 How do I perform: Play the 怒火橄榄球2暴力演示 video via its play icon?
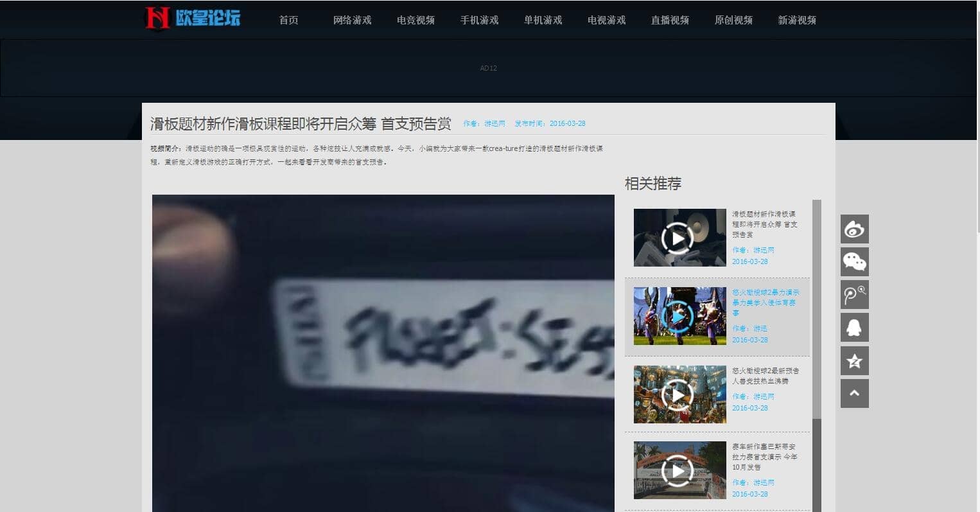click(678, 316)
